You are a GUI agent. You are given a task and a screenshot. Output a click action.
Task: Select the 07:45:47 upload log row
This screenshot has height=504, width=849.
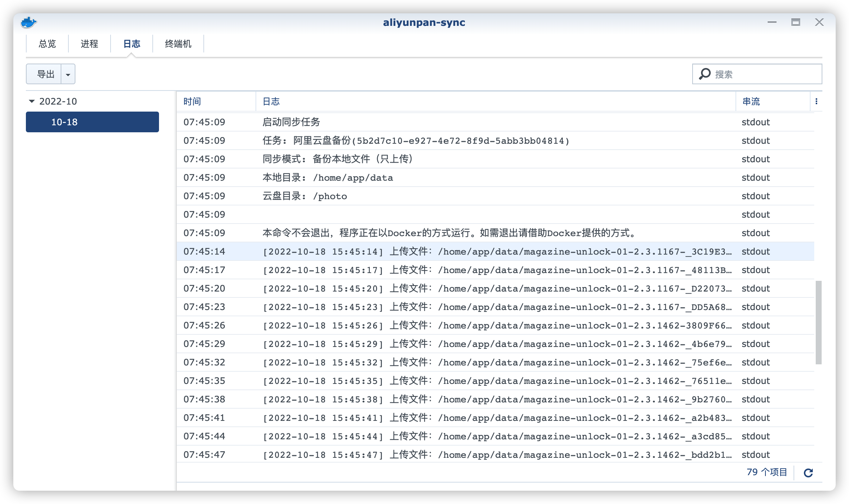[495, 454]
